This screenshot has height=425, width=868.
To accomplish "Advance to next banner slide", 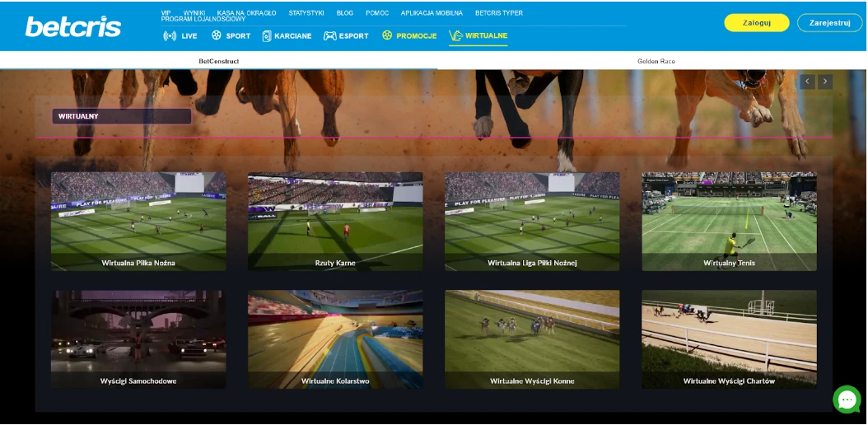I will click(x=825, y=82).
